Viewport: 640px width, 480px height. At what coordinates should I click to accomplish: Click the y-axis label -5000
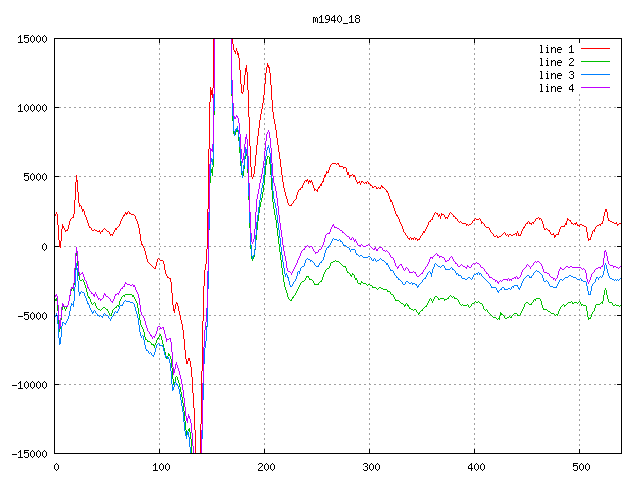point(32,316)
